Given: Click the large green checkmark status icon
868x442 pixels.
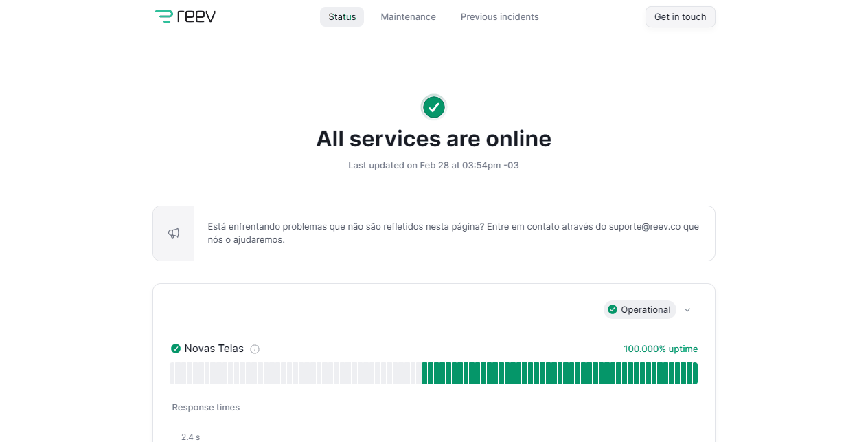Looking at the screenshot, I should [x=433, y=107].
